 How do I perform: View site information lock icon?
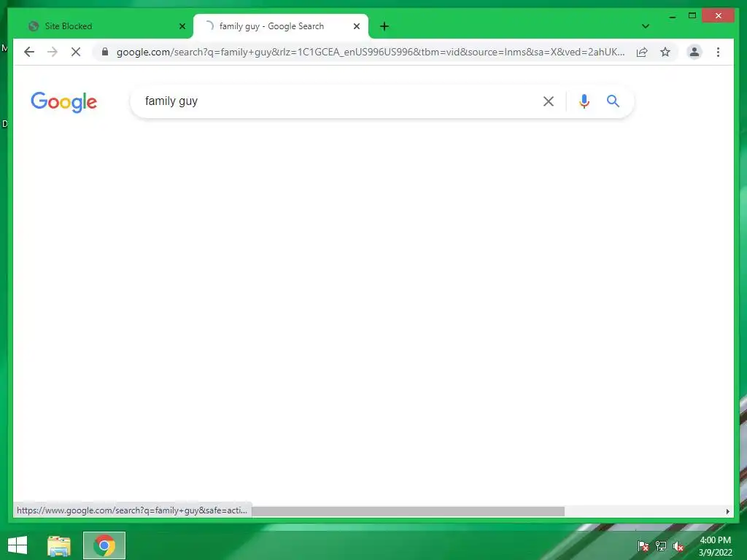[x=105, y=52]
